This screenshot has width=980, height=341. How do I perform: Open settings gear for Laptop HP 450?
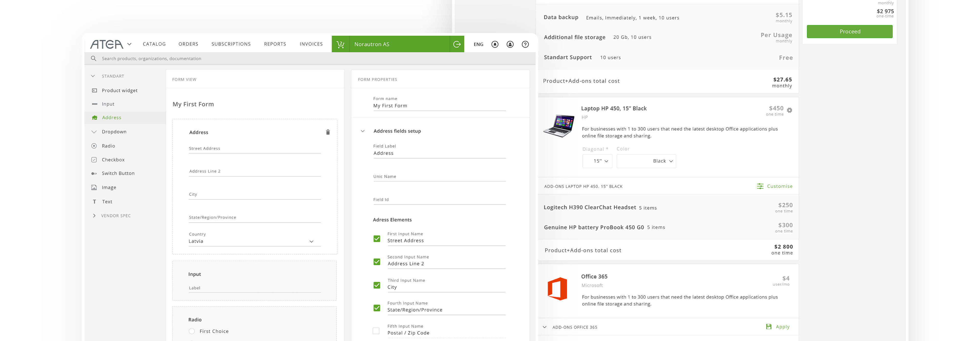789,110
